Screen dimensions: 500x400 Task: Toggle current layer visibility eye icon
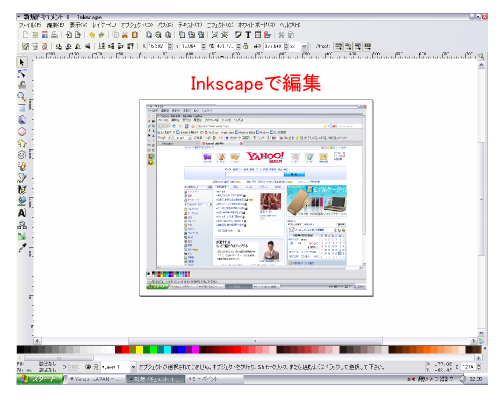(x=88, y=367)
